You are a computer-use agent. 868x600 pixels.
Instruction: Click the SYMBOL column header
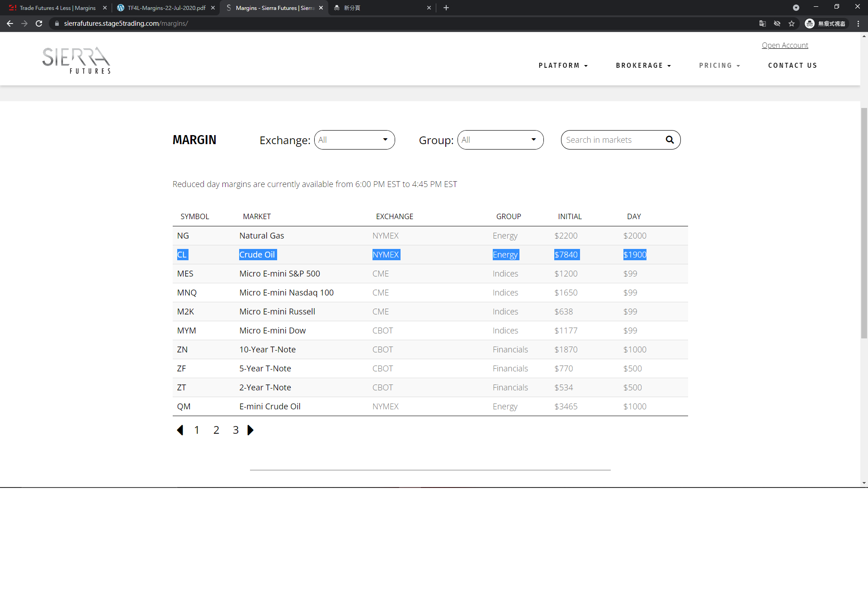(195, 216)
